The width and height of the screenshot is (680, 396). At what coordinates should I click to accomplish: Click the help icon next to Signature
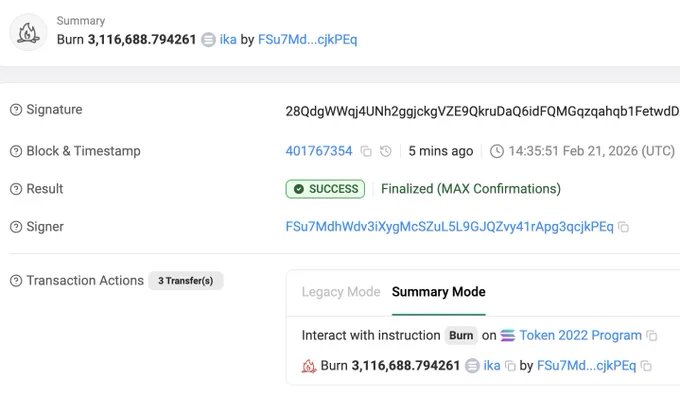pos(16,110)
